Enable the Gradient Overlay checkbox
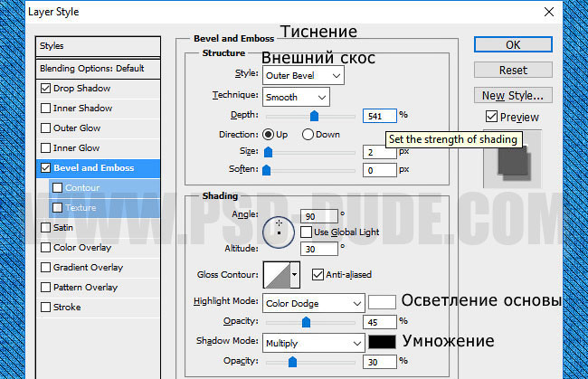The image size is (588, 379). (x=45, y=267)
